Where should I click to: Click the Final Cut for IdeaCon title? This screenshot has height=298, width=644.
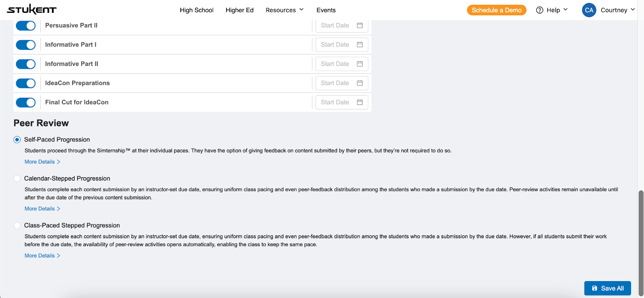click(76, 102)
